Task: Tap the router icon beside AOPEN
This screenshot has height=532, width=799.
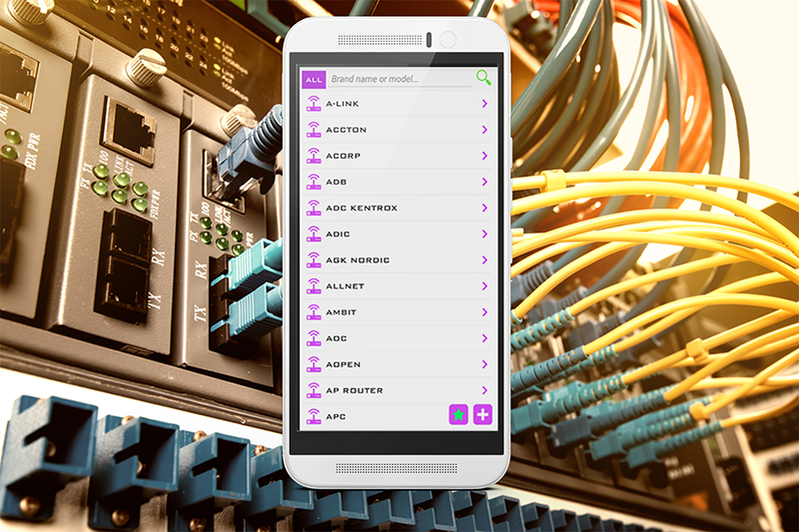Action: [314, 364]
